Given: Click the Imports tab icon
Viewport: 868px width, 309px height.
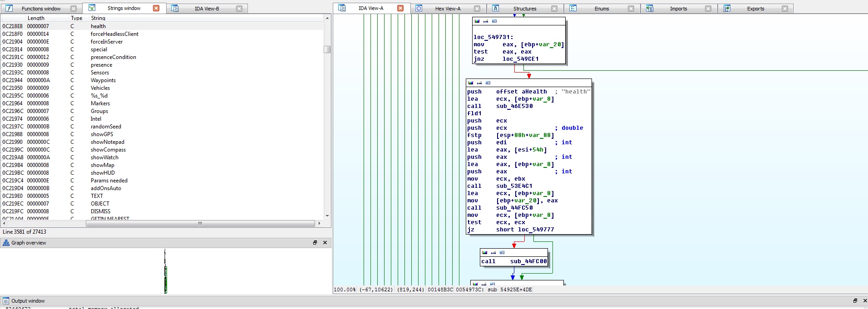Looking at the screenshot, I should (x=650, y=9).
